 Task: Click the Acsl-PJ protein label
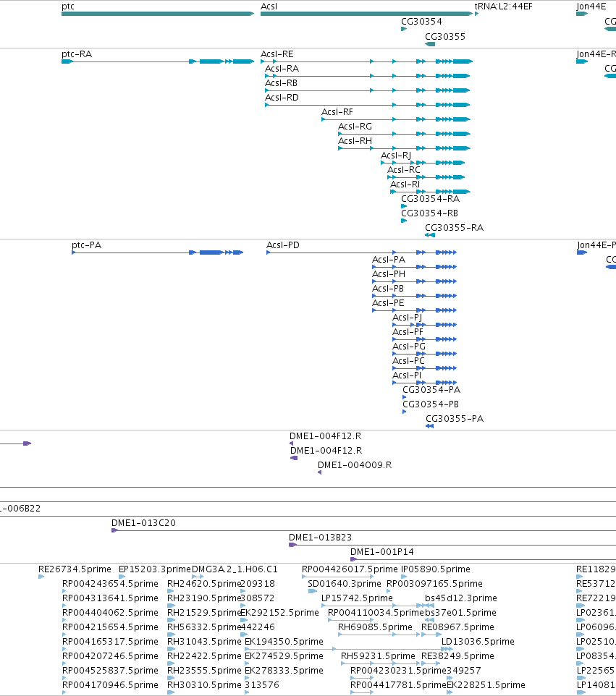point(407,318)
